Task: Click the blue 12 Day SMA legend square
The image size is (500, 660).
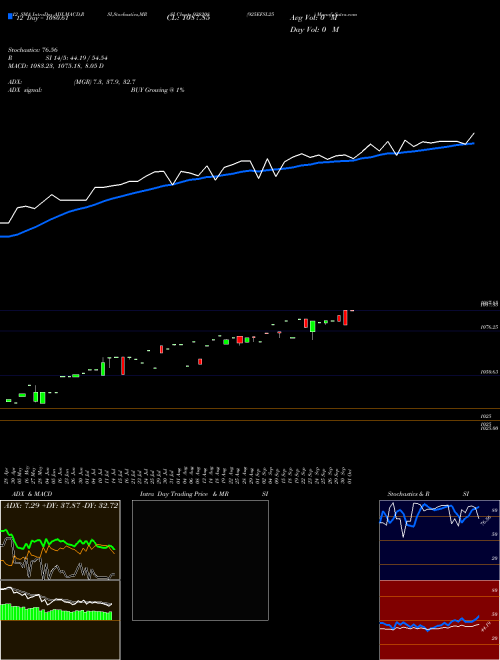Action: pos(10,16)
